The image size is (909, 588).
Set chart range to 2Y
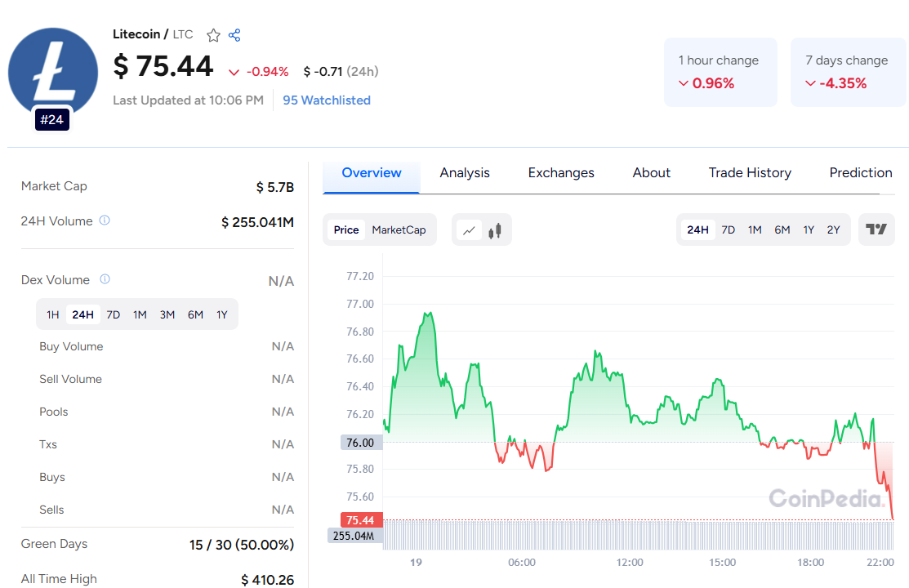833,230
